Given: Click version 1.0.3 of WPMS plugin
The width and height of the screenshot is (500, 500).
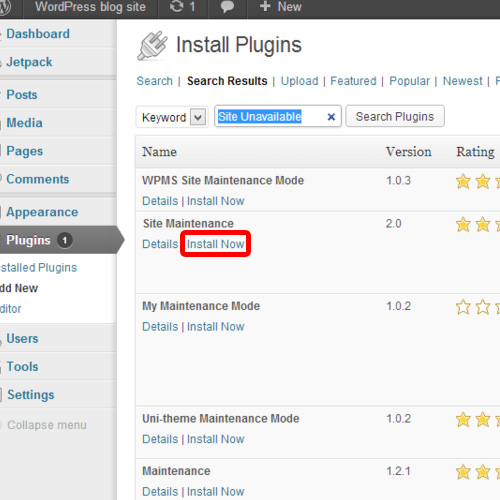Looking at the screenshot, I should point(398,181).
